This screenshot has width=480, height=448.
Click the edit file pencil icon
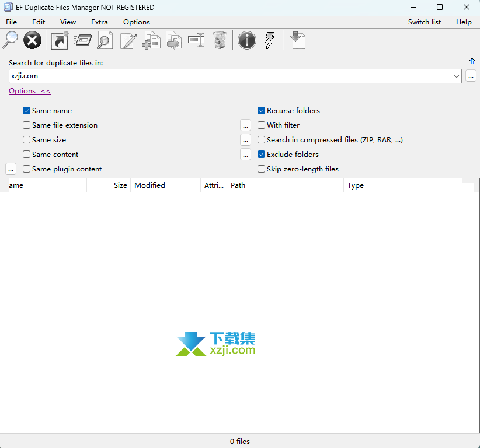pyautogui.click(x=128, y=41)
